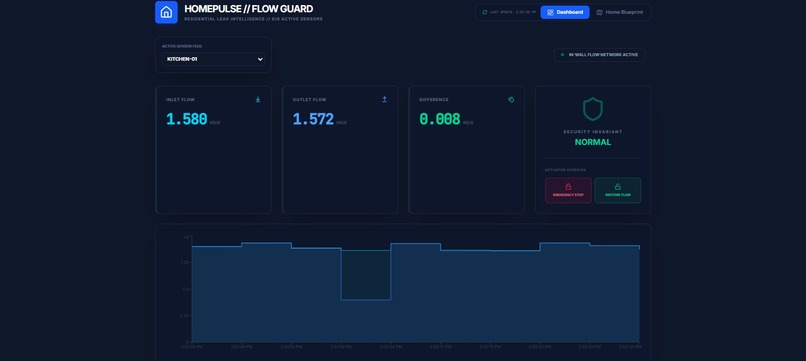Select the 0.008 difference value
The width and height of the screenshot is (806, 361).
439,119
